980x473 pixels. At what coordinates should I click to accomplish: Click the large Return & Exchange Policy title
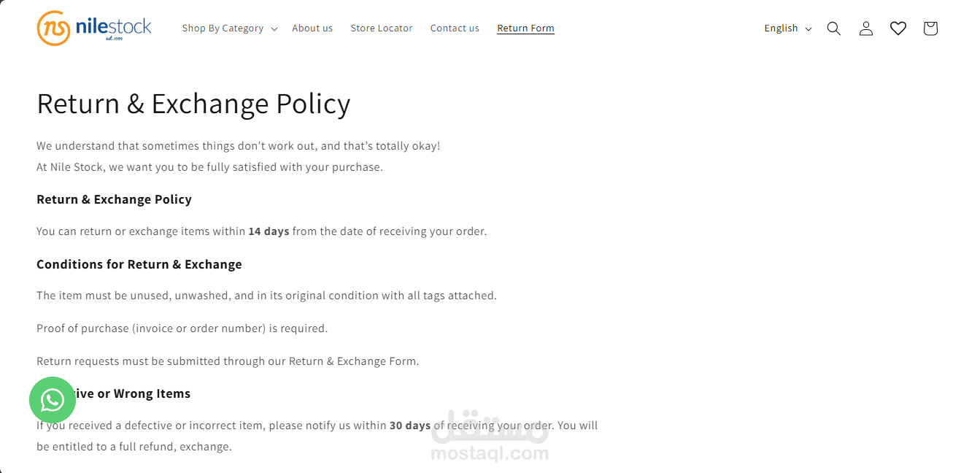point(193,104)
